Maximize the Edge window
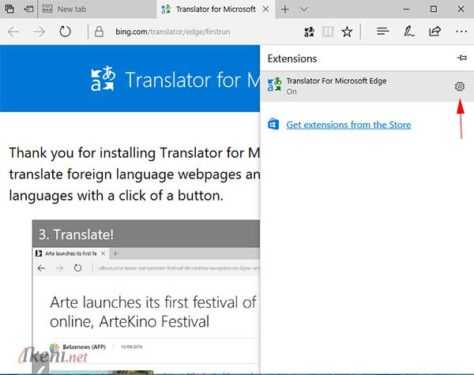Image resolution: width=474 pixels, height=375 pixels. 434,9
